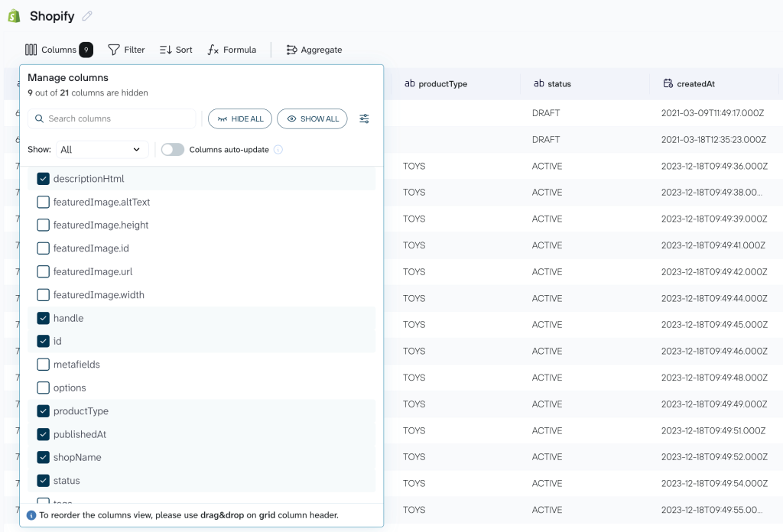Click the createdAt cell 2023-12-18T09:49:48.000Z
The width and height of the screenshot is (783, 532).
click(714, 378)
